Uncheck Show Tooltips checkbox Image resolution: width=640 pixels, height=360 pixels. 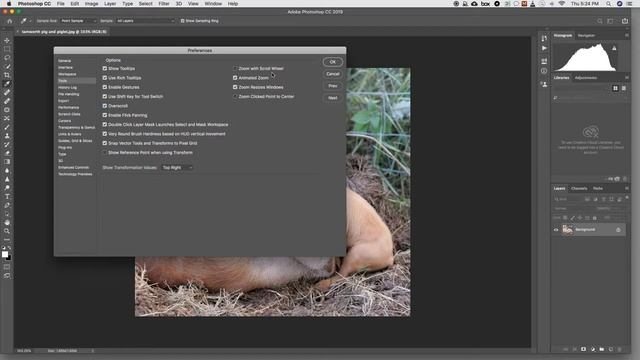105,69
